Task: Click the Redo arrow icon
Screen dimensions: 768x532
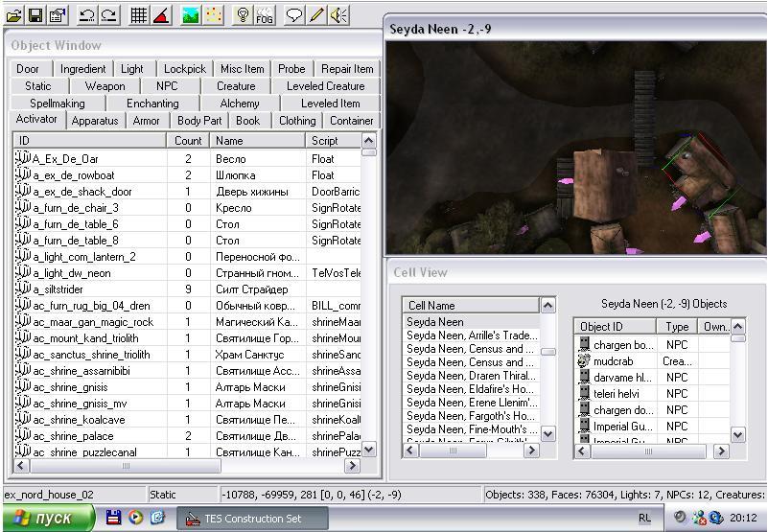Action: (x=109, y=15)
